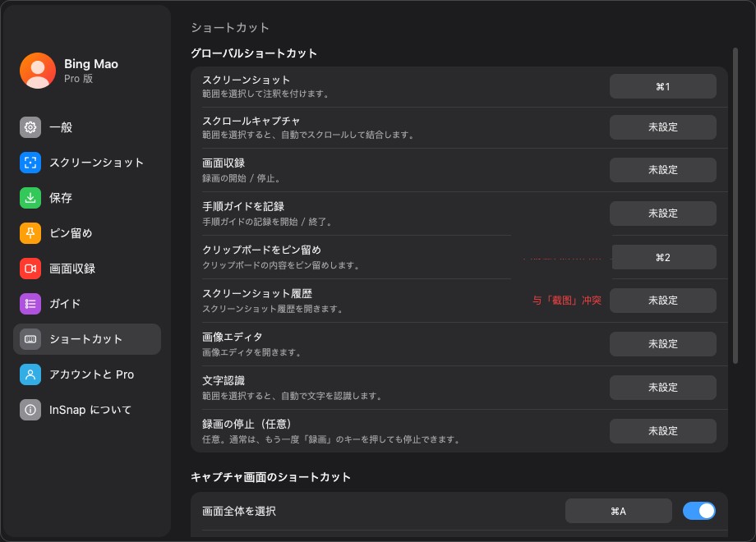Click the ショートカット page title at top

pyautogui.click(x=230, y=27)
